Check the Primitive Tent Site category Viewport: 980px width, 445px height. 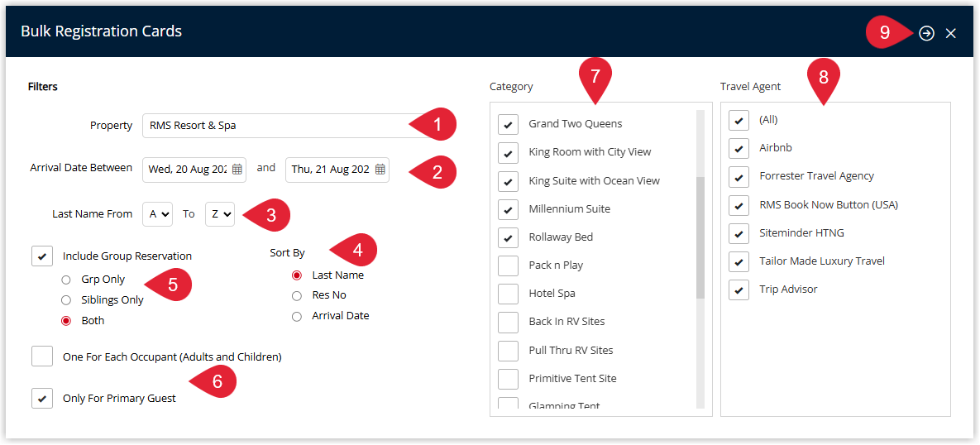pyautogui.click(x=508, y=378)
